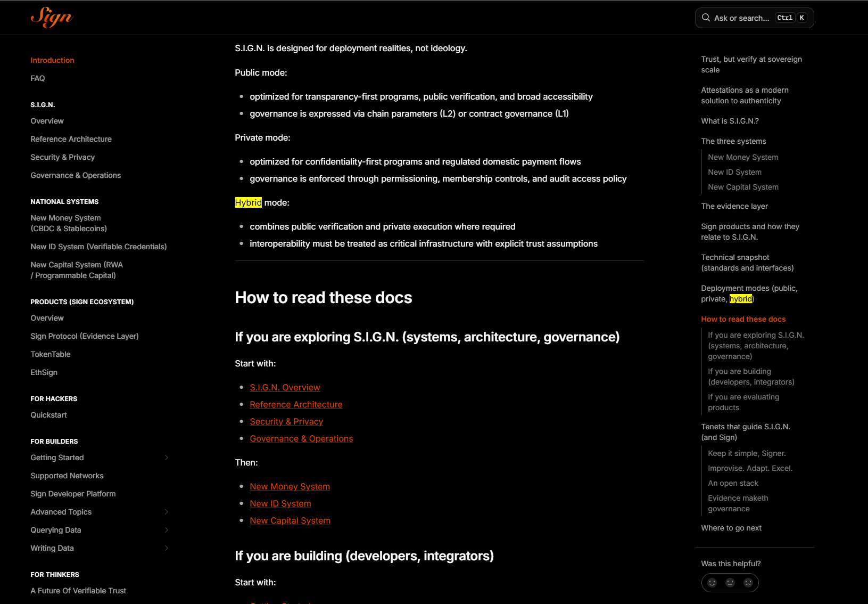Open Sign Developer Platform in sidebar
The height and width of the screenshot is (604, 868).
pyautogui.click(x=73, y=494)
